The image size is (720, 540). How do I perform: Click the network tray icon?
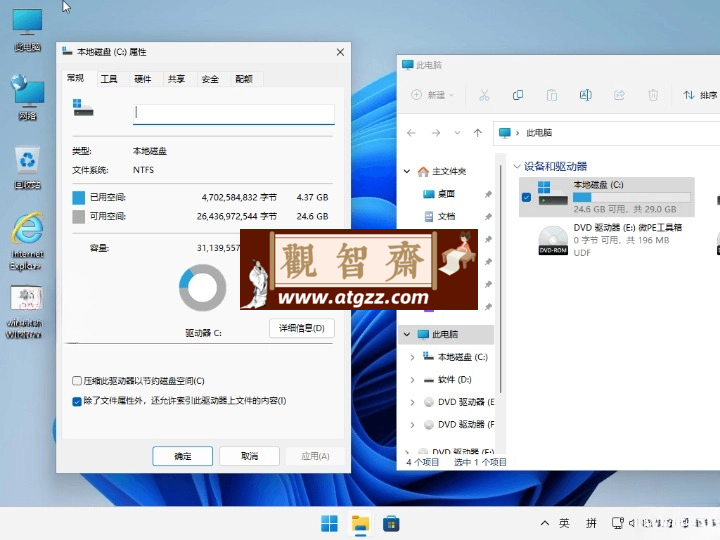coord(618,523)
